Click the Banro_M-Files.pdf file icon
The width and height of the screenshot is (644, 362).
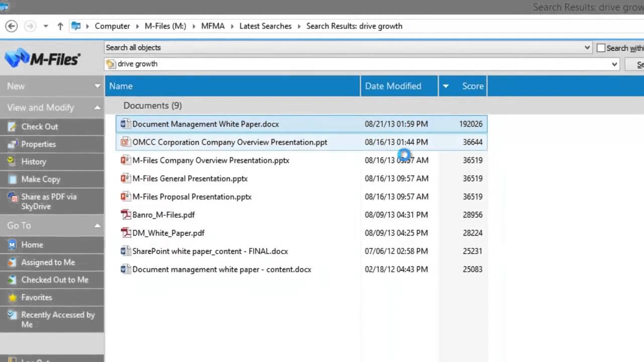(x=126, y=215)
